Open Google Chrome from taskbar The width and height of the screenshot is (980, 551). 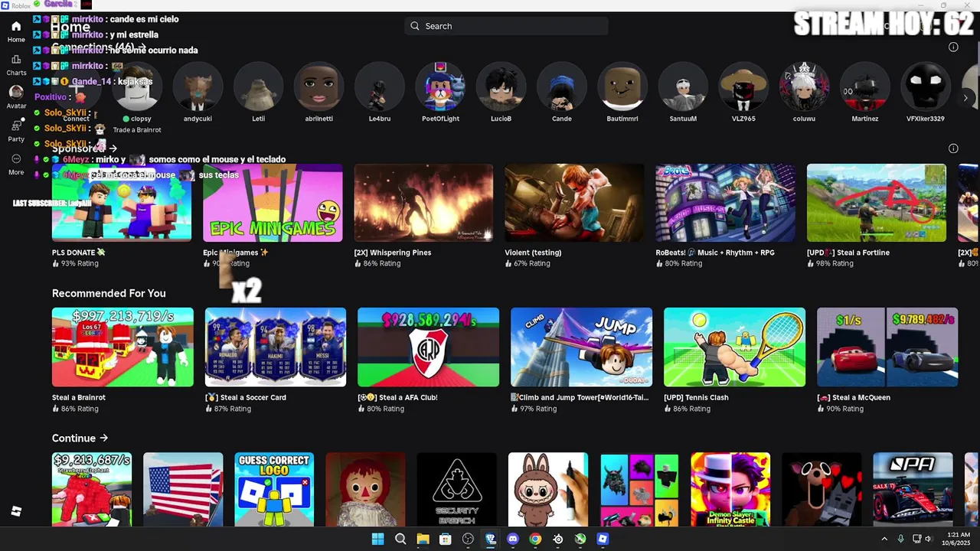point(535,540)
